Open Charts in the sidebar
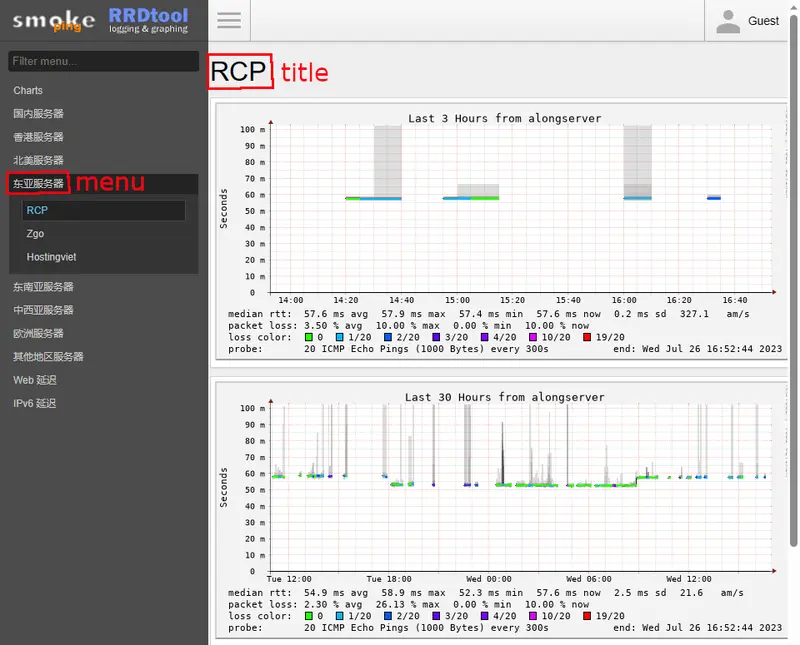 click(x=28, y=91)
